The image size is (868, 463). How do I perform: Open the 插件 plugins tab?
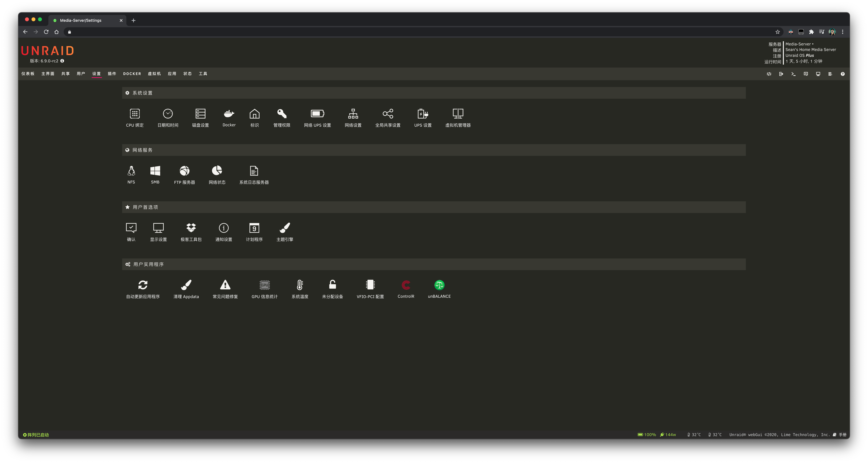112,74
